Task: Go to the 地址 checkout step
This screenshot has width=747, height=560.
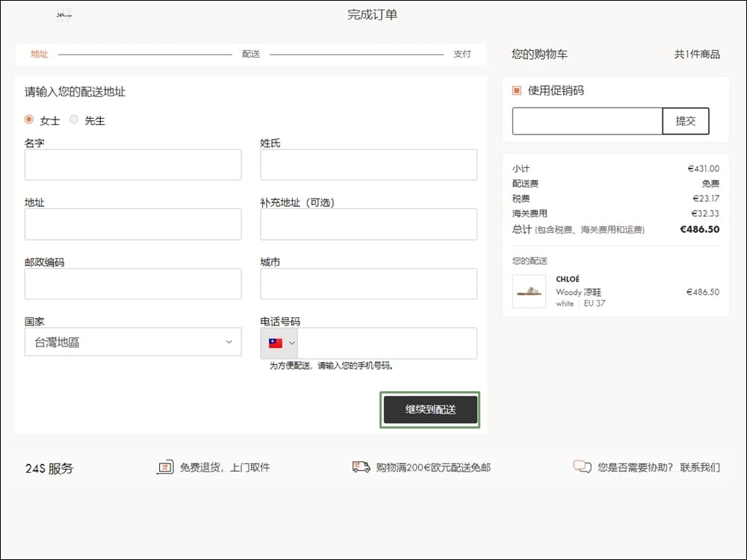Action: [39, 54]
